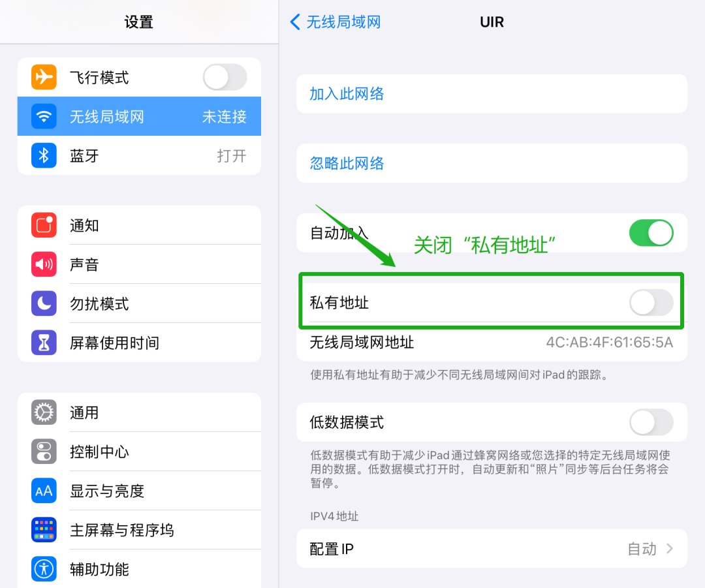705x588 pixels.
Task: Go back via 无线局域网 chevron
Action: (336, 22)
